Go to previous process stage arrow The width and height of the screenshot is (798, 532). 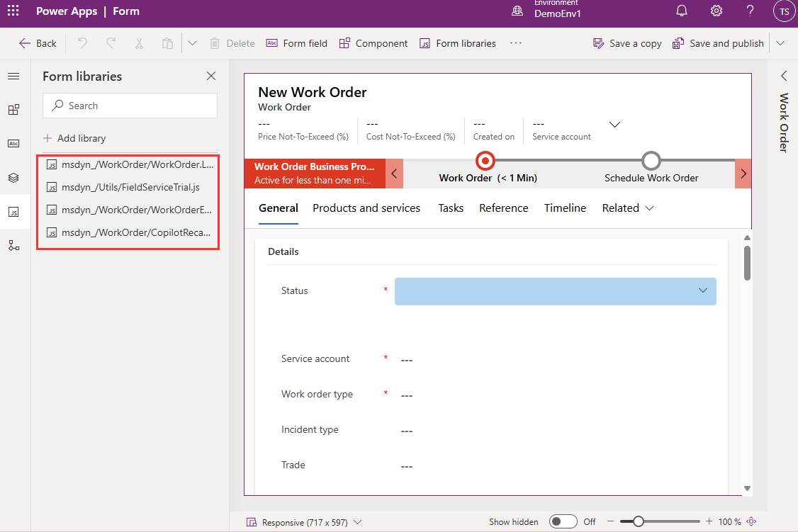[x=395, y=174]
